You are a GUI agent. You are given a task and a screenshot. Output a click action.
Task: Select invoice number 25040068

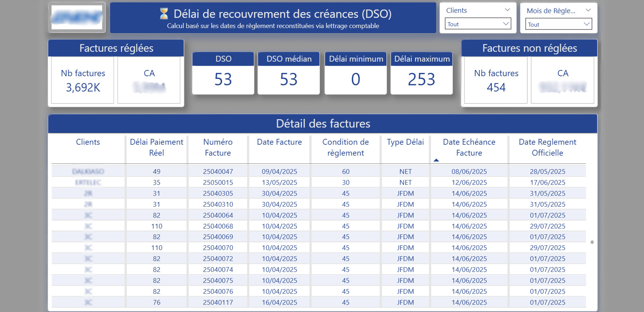pyautogui.click(x=218, y=226)
